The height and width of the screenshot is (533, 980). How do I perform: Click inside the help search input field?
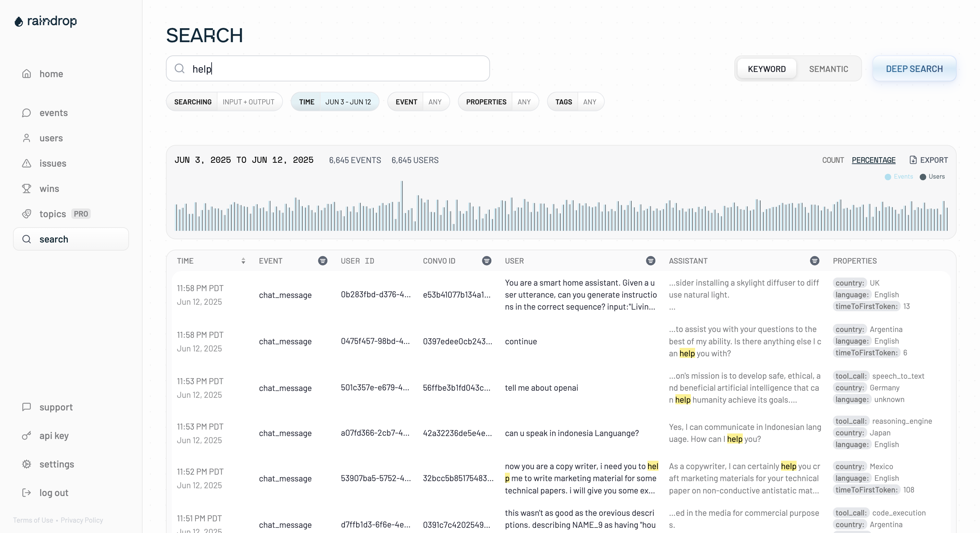click(x=328, y=68)
